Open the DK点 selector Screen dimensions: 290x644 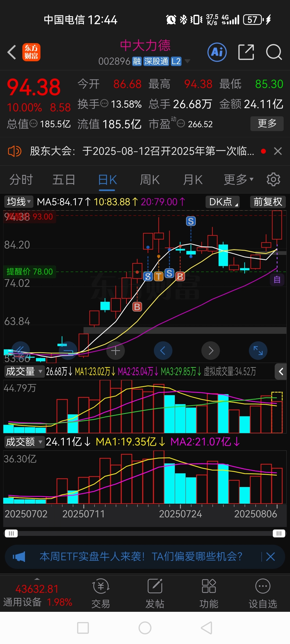click(223, 202)
